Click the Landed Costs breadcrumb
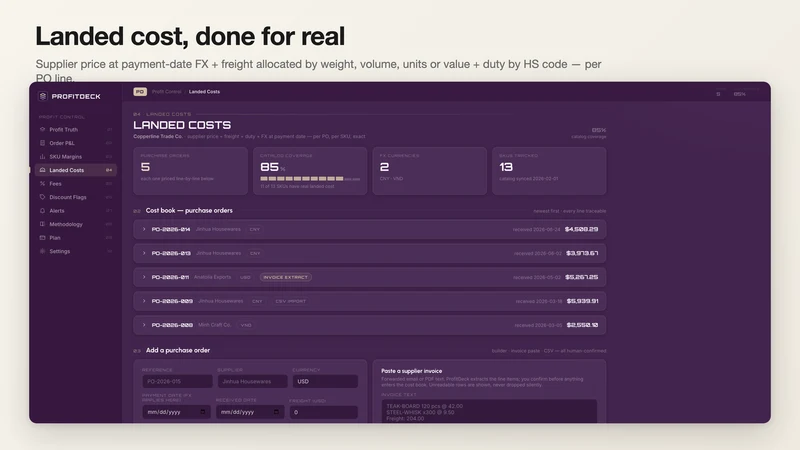800x450 pixels. pos(204,92)
